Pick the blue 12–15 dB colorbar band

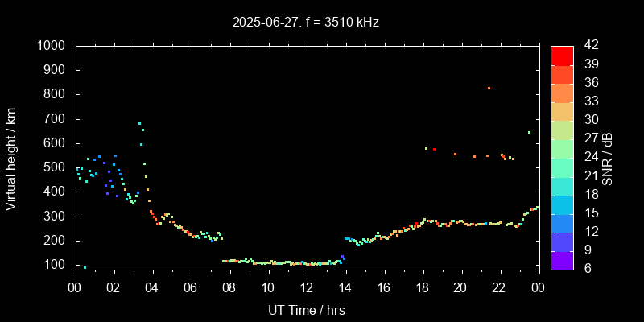click(562, 222)
